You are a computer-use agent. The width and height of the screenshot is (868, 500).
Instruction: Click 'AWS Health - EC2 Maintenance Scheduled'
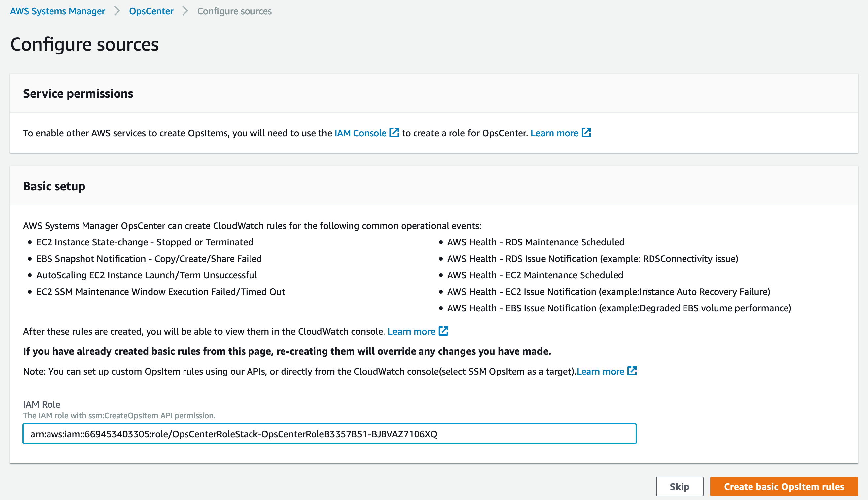(535, 275)
